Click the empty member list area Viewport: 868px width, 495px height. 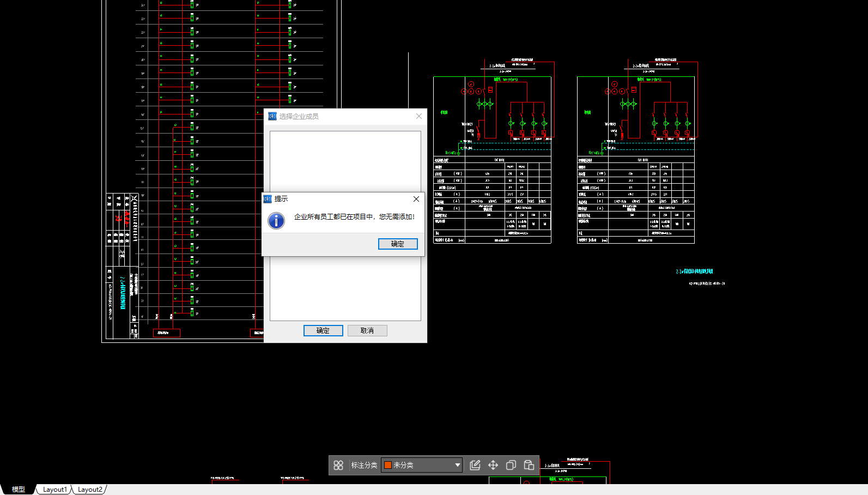345,289
